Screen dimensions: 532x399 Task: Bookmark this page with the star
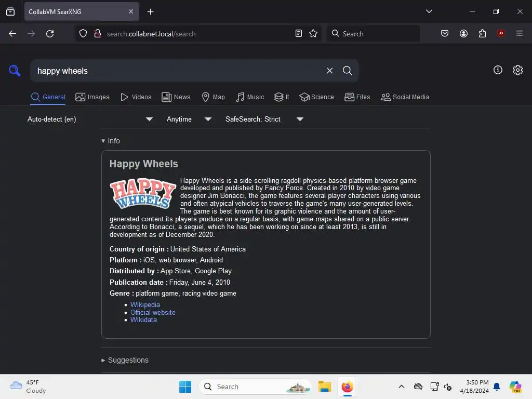pyautogui.click(x=313, y=34)
